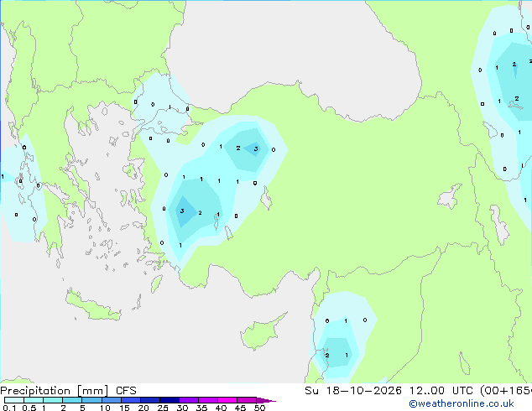532x411 pixels.
Task: Click the legend tick label '40'
Action: pos(221,408)
